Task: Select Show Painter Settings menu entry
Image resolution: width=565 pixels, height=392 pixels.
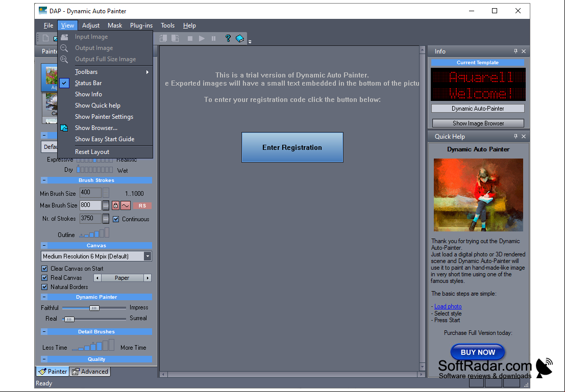Action: point(105,117)
